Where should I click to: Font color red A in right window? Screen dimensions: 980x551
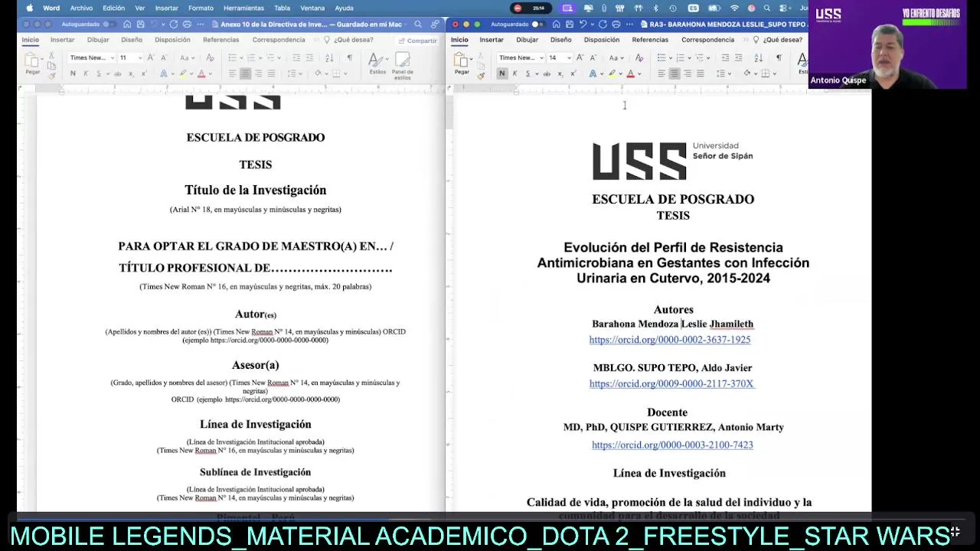(x=630, y=73)
